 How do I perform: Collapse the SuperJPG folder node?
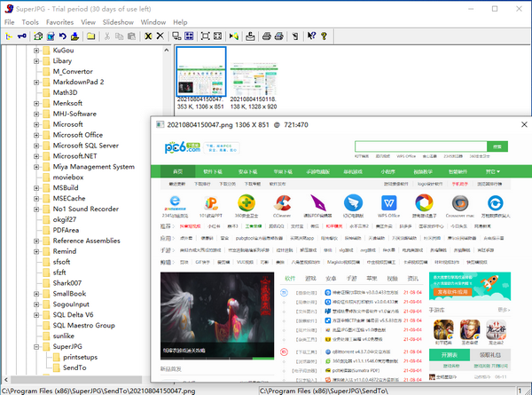pos(36,347)
